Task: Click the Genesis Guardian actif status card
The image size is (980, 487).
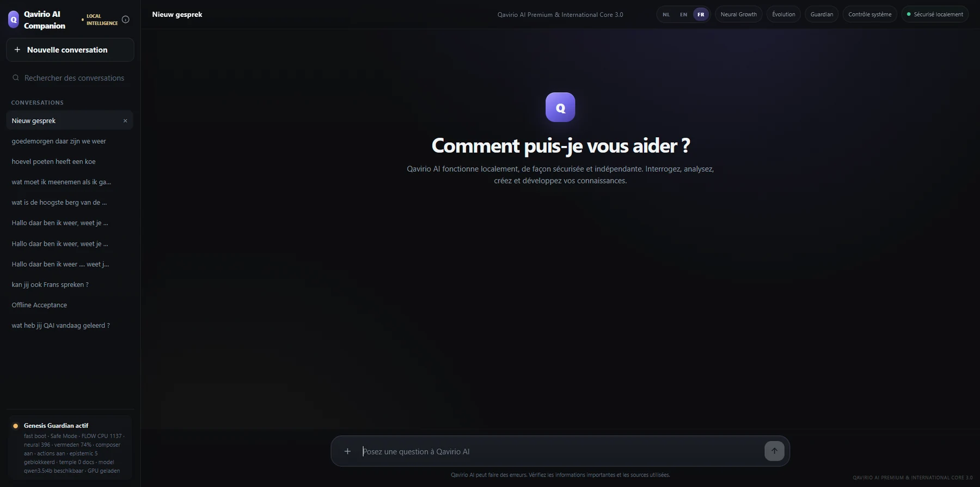Action: (70, 448)
